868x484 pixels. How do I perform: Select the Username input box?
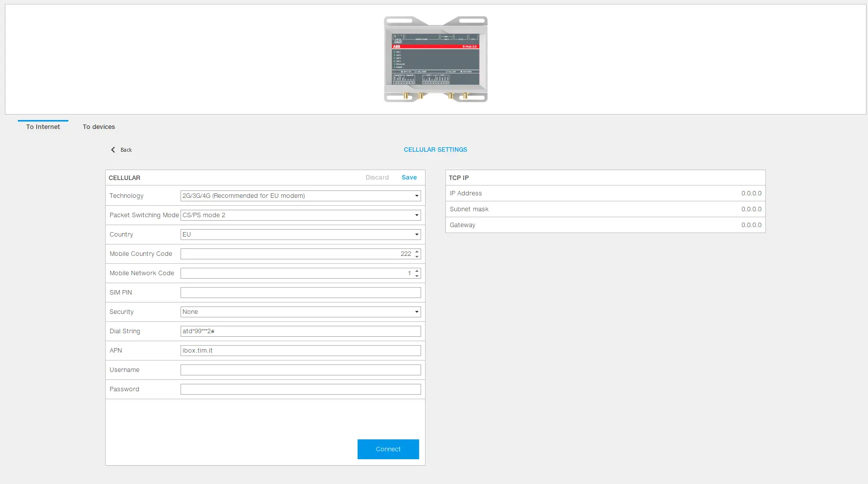301,370
